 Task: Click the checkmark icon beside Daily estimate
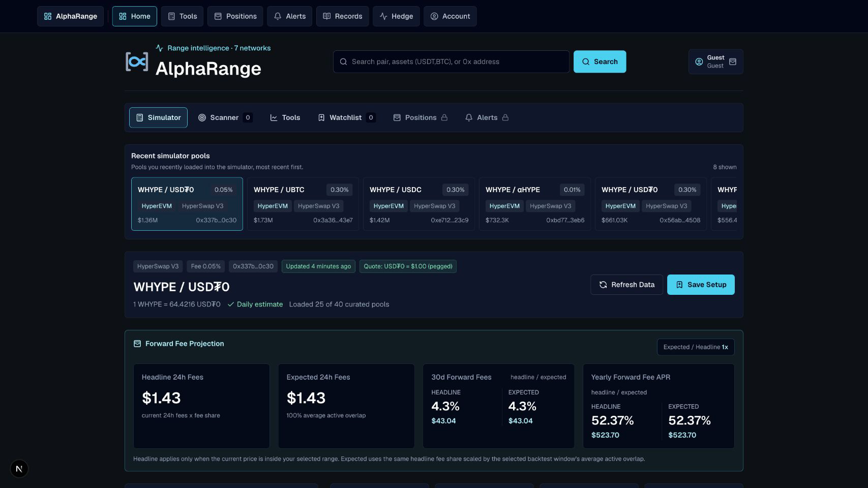[231, 304]
